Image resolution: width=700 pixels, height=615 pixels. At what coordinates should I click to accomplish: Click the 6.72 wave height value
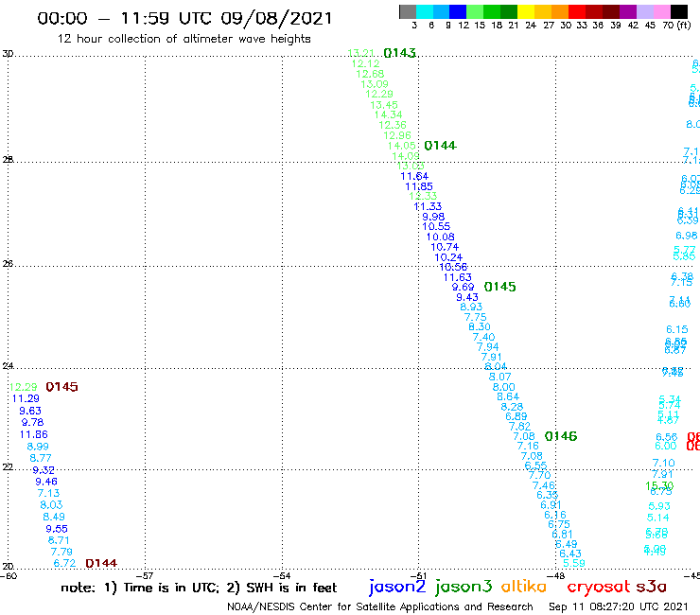(x=64, y=563)
